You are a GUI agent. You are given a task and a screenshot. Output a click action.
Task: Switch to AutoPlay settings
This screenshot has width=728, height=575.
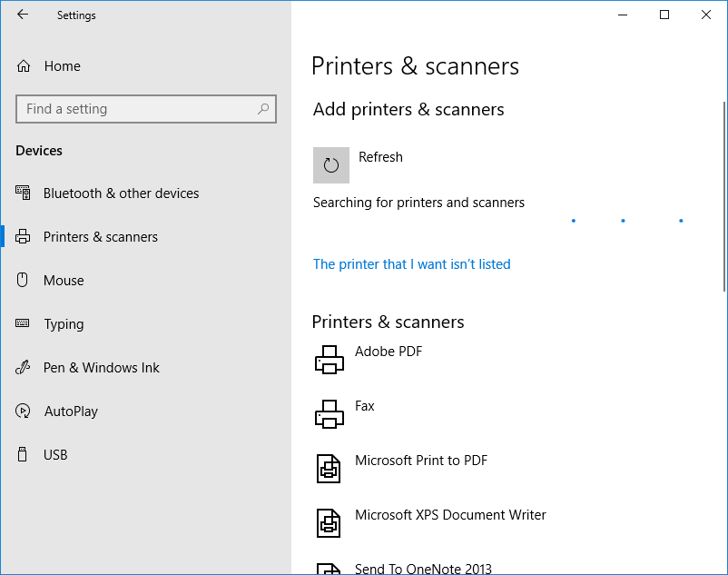point(71,411)
